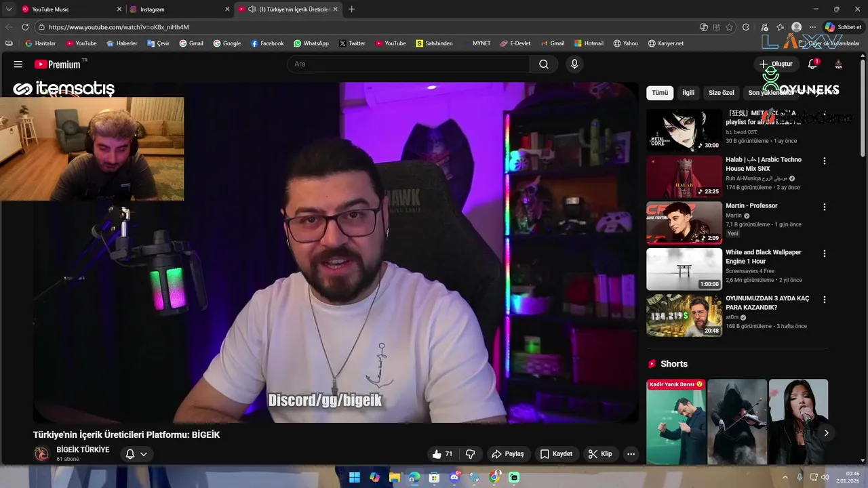
Task: Open Chrome from the taskbar
Action: 494,477
